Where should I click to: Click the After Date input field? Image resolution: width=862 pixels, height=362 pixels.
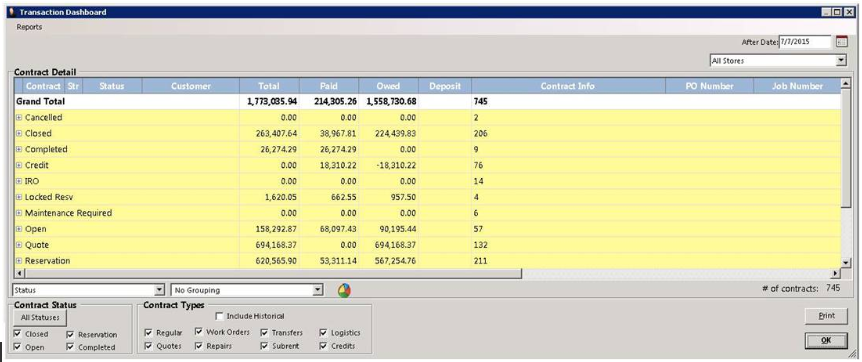(x=805, y=42)
